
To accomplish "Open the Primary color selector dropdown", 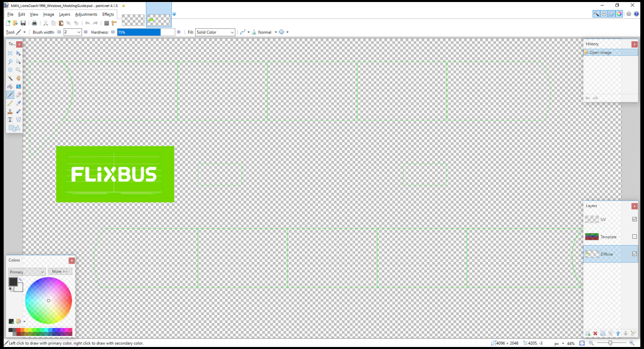I will (x=27, y=272).
